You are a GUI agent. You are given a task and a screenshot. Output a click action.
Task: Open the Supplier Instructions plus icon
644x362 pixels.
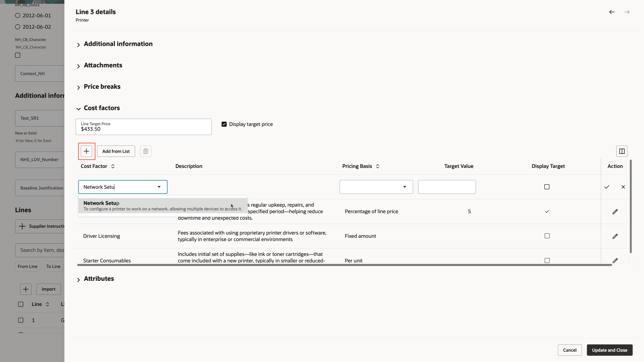click(22, 226)
